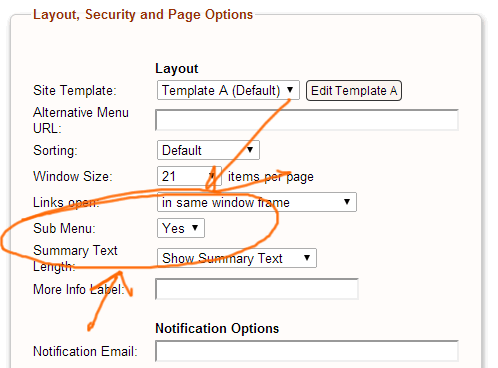Focus the Alternative Menu URL field
Screen dimensions: 498x368
coord(307,120)
